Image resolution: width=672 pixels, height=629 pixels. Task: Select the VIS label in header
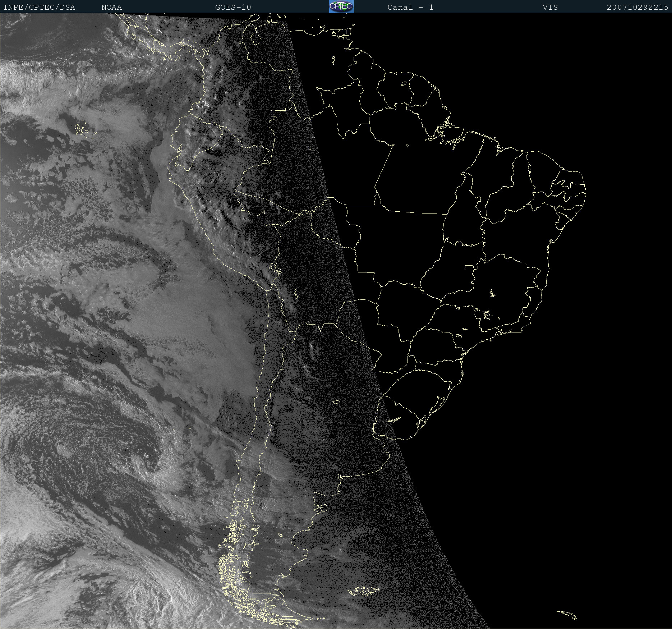(x=550, y=7)
